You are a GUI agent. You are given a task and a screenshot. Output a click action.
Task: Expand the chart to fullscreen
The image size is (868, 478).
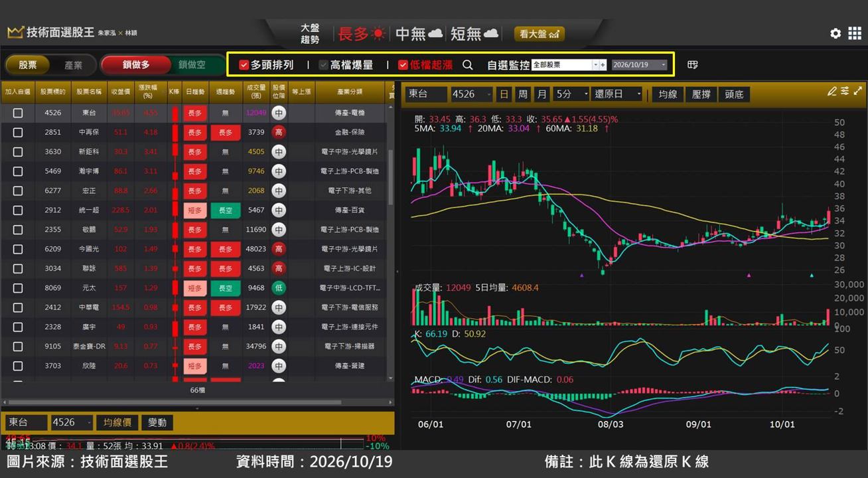point(858,92)
